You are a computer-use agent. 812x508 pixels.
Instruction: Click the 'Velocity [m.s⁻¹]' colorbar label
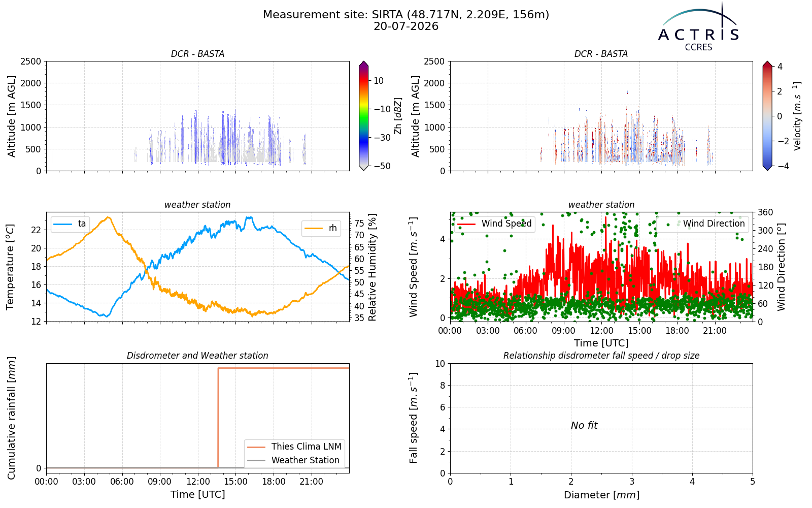pos(797,116)
